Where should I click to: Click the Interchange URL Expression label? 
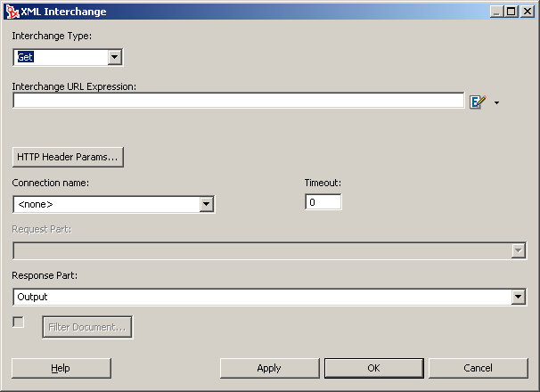(74, 86)
